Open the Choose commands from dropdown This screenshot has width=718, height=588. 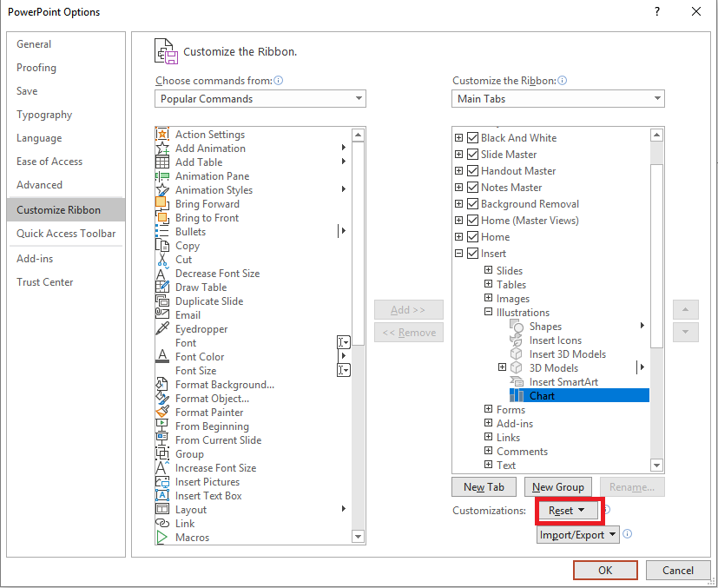coord(260,98)
